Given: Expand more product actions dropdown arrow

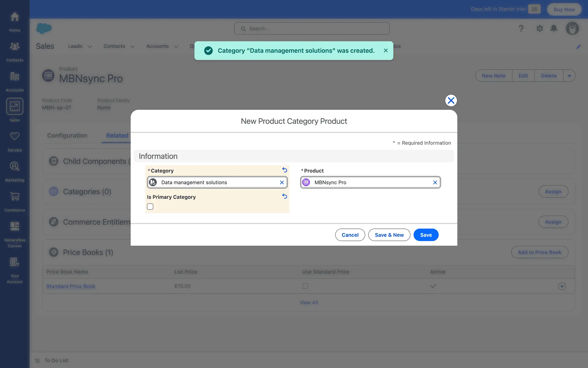Looking at the screenshot, I should click(569, 76).
